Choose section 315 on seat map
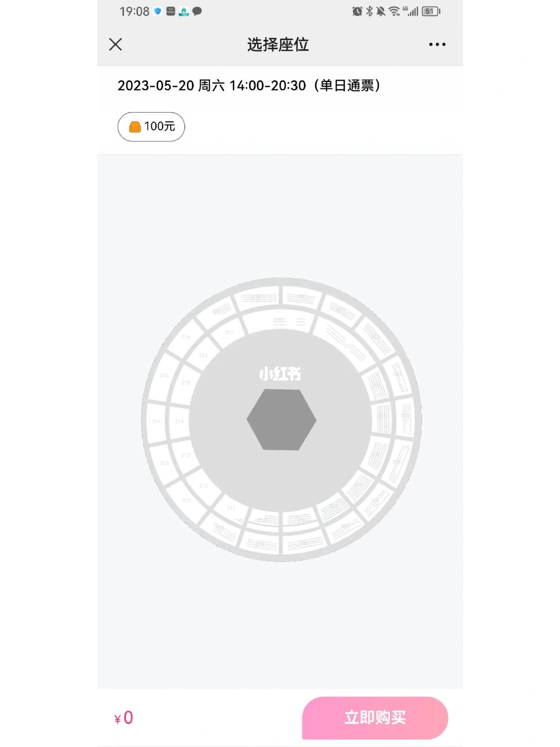Screen dimensions: 560x747 pyautogui.click(x=164, y=375)
